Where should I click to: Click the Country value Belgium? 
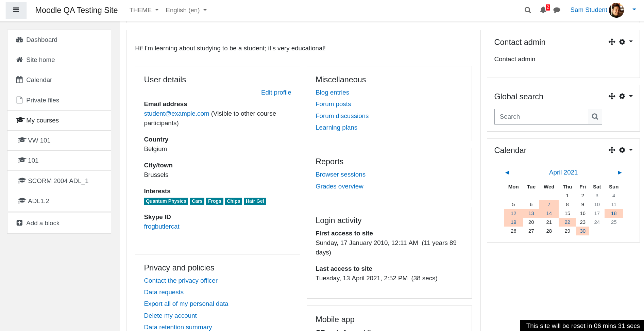(x=155, y=149)
